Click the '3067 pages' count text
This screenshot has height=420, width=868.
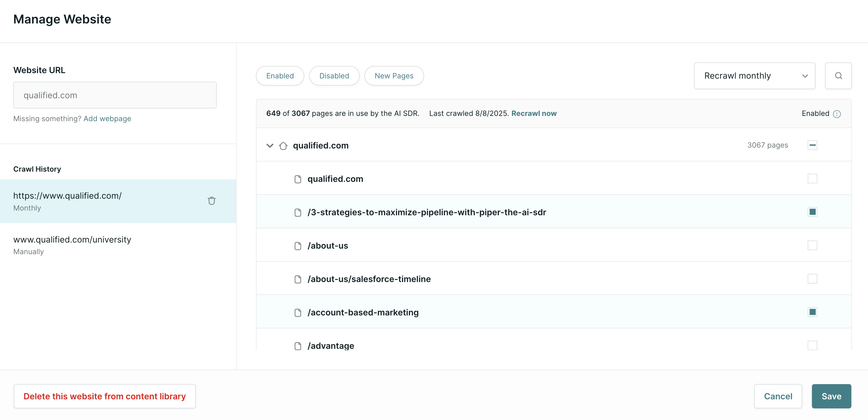click(768, 145)
